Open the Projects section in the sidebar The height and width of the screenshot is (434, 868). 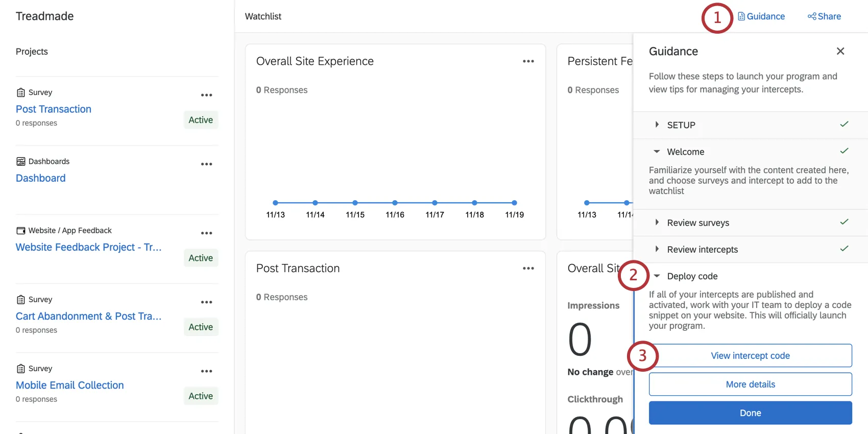pos(32,51)
